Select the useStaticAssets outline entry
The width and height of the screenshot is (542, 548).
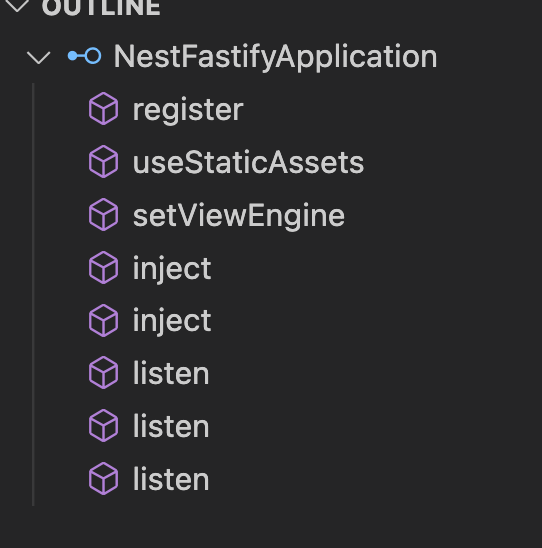tap(248, 163)
